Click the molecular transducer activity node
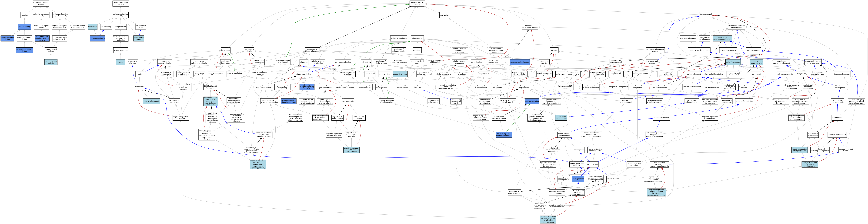 (x=41, y=15)
